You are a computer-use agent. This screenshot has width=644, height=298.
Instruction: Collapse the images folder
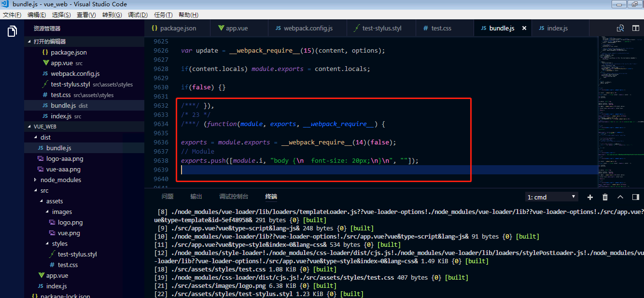coord(62,212)
